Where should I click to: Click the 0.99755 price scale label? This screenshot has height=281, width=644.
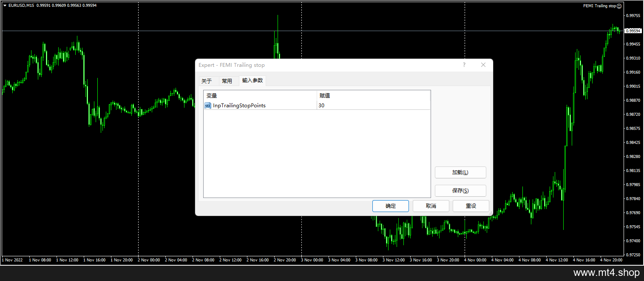(633, 16)
